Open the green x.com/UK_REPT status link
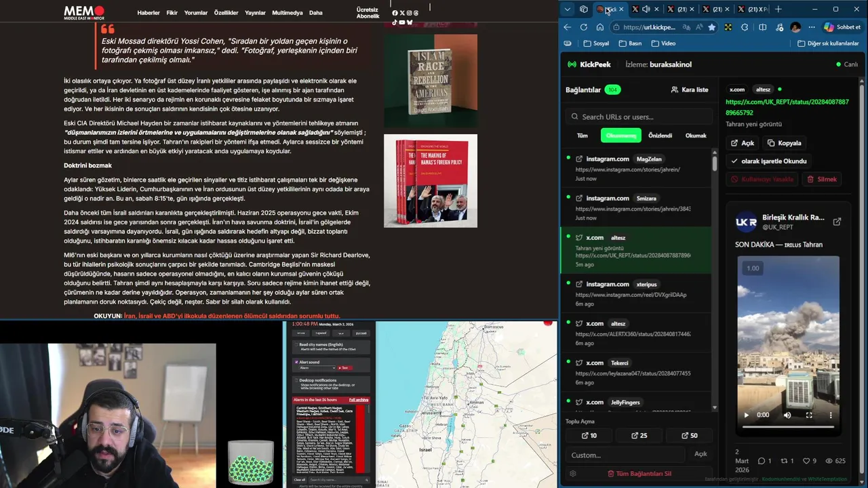 coord(787,107)
